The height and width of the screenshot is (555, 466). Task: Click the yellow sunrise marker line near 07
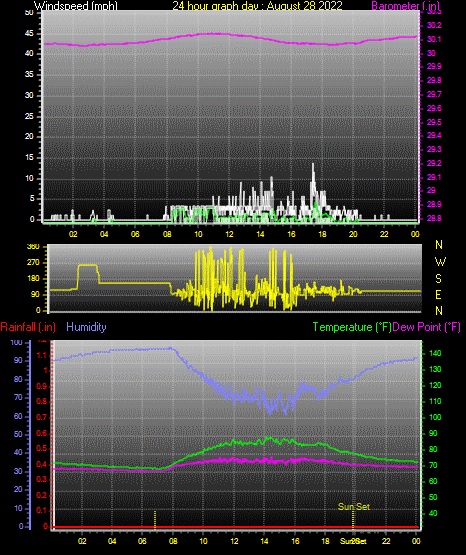coord(155,520)
